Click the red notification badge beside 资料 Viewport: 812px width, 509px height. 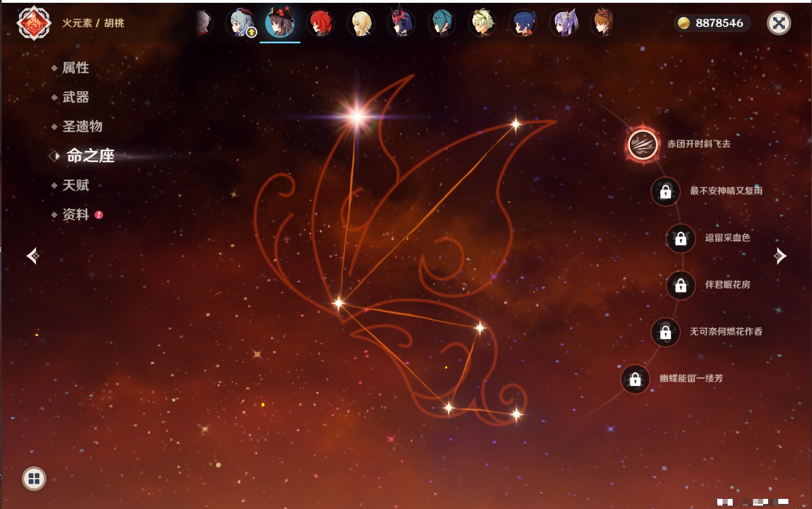(99, 215)
